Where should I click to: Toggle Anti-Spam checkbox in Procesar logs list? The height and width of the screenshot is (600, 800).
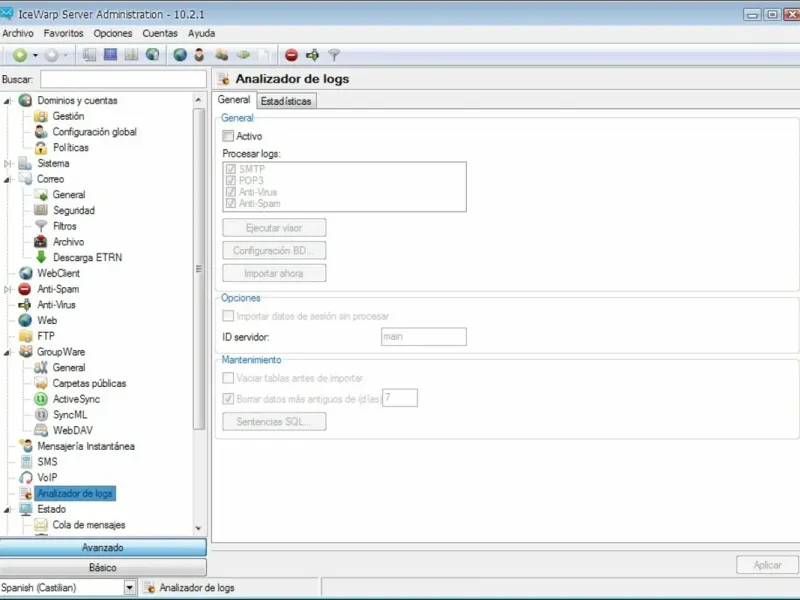[231, 204]
